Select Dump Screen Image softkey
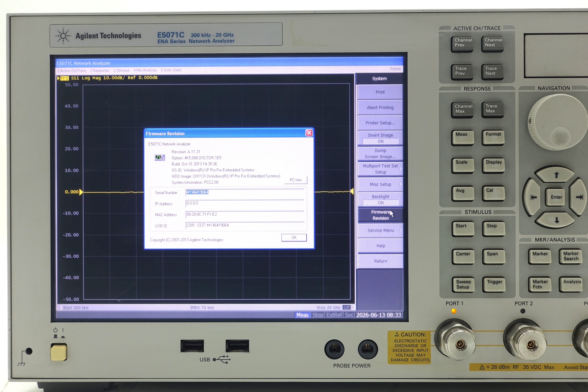 click(380, 154)
